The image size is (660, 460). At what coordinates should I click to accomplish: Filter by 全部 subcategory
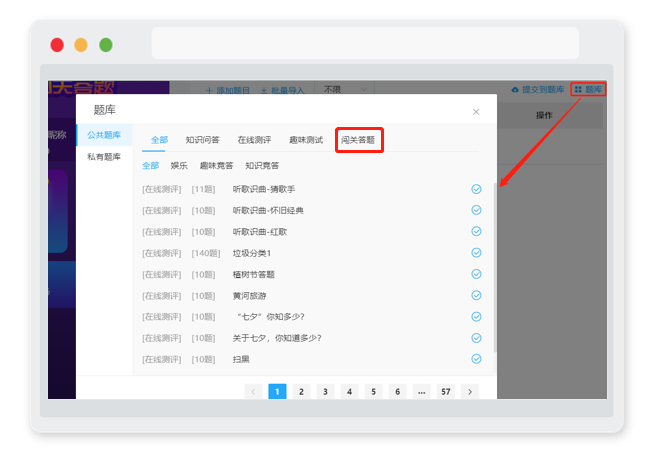pyautogui.click(x=150, y=165)
